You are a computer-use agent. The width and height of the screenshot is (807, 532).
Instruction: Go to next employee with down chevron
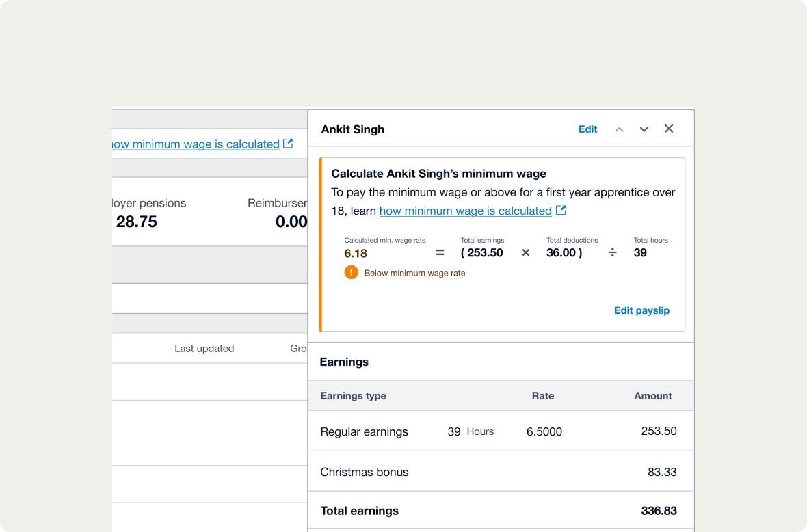point(644,129)
